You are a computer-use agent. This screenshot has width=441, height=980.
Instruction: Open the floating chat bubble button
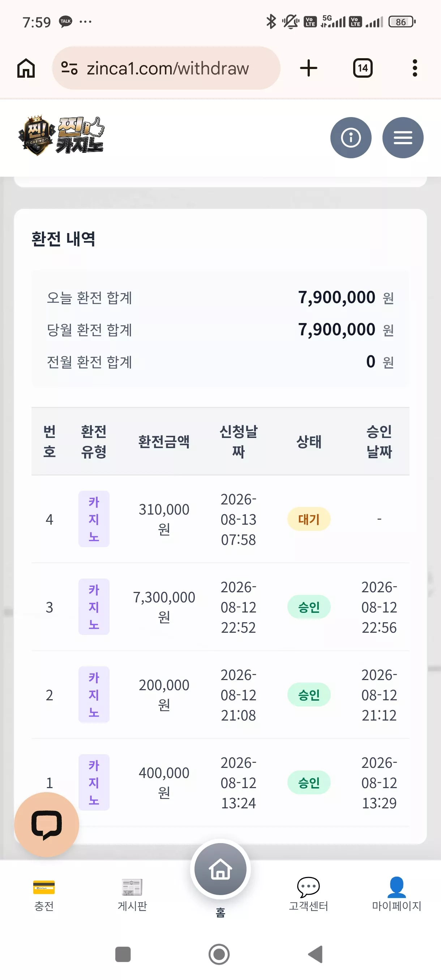[46, 824]
